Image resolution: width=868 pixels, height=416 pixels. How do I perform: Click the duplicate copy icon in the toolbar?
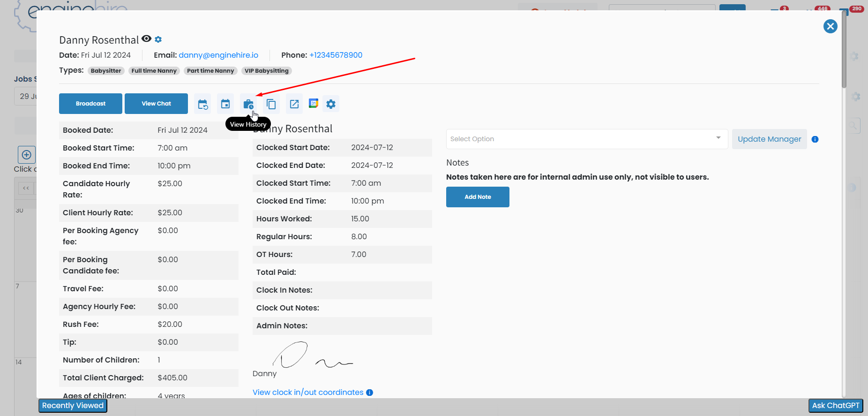click(271, 104)
